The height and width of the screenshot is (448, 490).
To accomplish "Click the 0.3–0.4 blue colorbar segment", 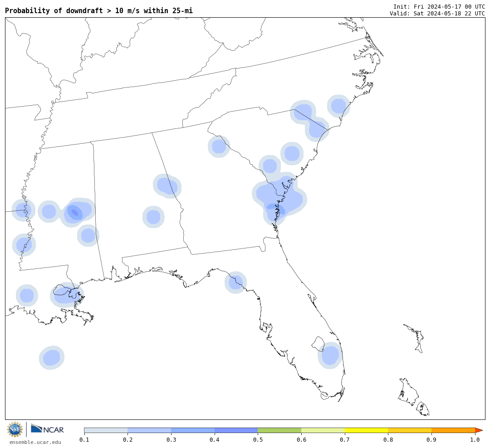I will (x=193, y=430).
